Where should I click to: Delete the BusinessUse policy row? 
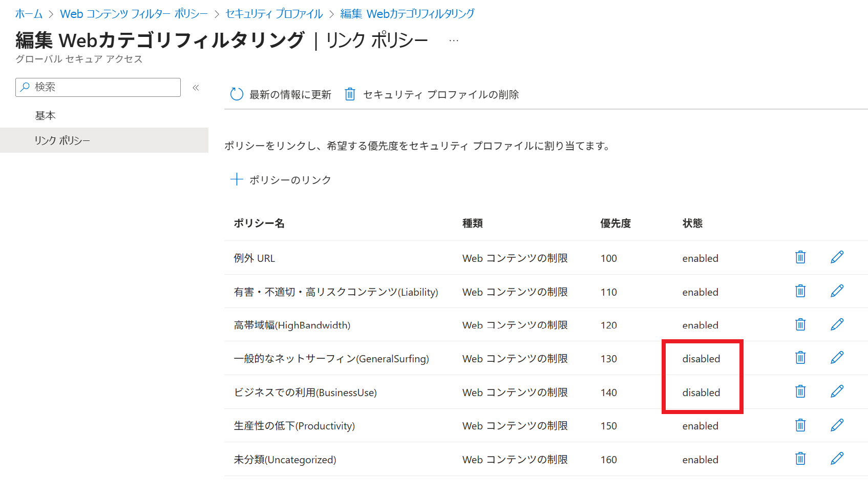pyautogui.click(x=800, y=392)
